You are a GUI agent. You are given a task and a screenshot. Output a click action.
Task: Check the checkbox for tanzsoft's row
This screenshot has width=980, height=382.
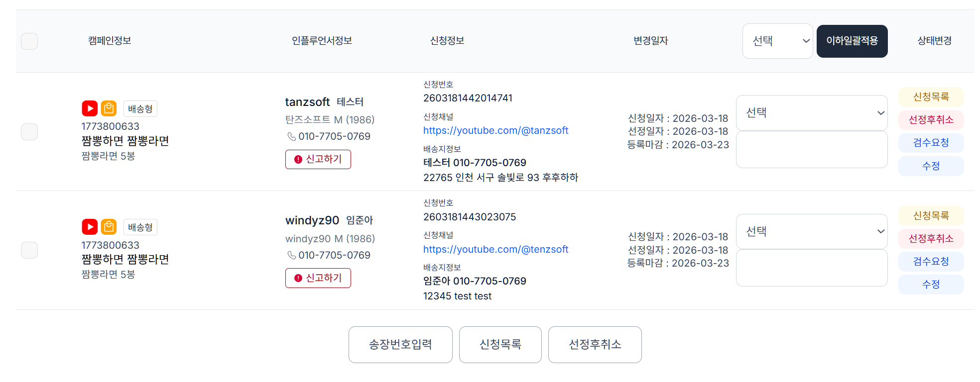(x=29, y=132)
